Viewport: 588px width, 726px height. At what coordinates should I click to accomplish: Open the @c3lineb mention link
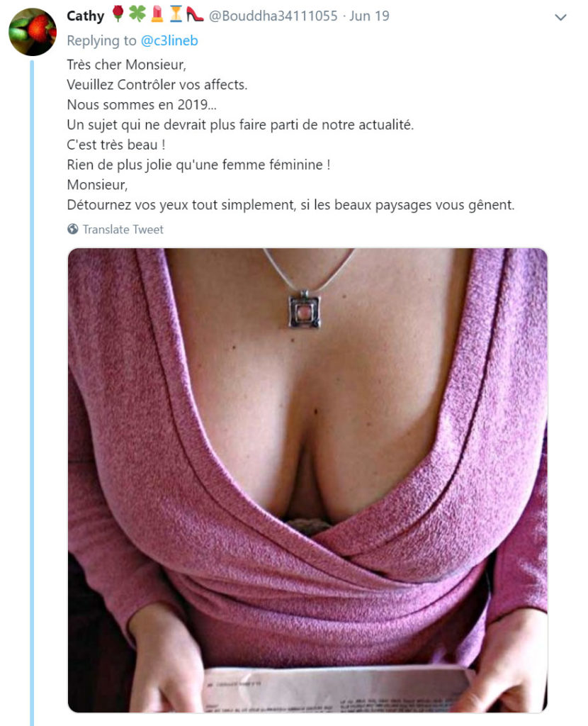169,40
